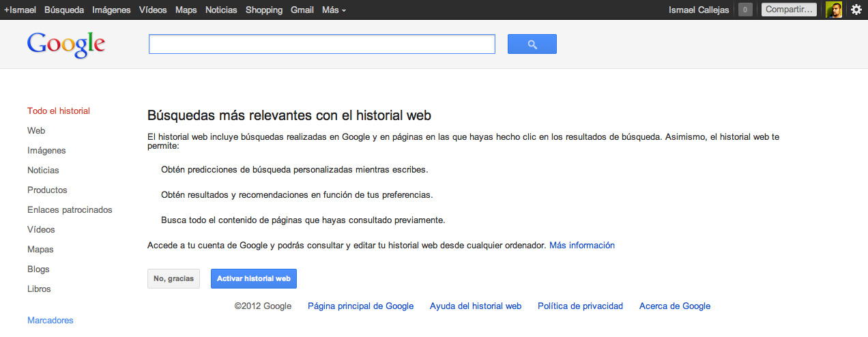868x337 pixels.
Task: Click the Google logo
Action: pyautogui.click(x=66, y=44)
